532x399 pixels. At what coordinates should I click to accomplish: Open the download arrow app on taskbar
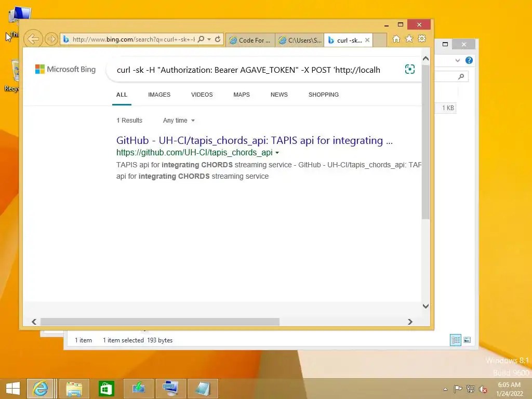[138, 389]
